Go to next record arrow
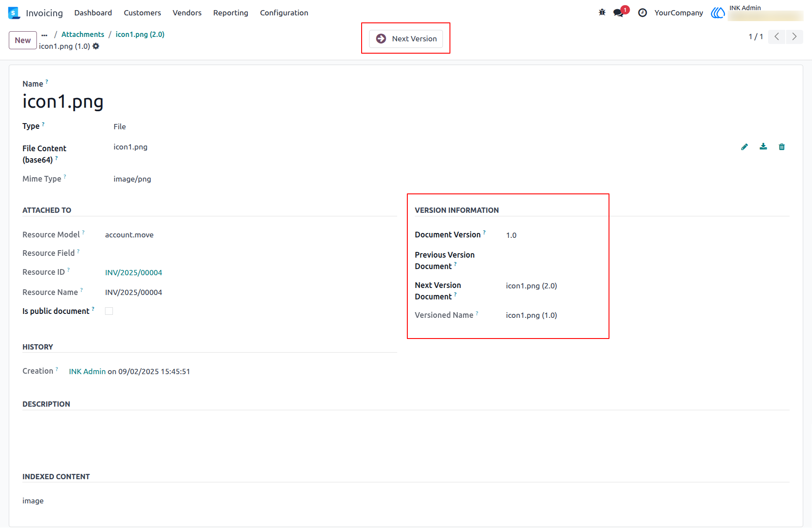Screen dimensions: 812x528 [794, 36]
